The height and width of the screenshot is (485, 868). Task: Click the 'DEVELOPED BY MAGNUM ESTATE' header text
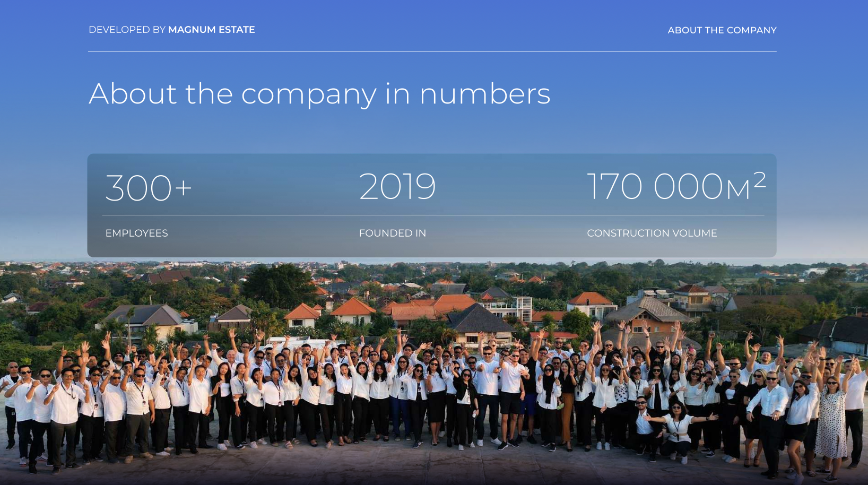coord(171,30)
